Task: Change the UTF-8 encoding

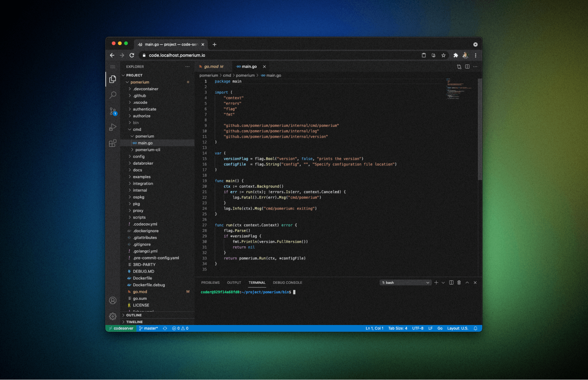Action: (418, 329)
